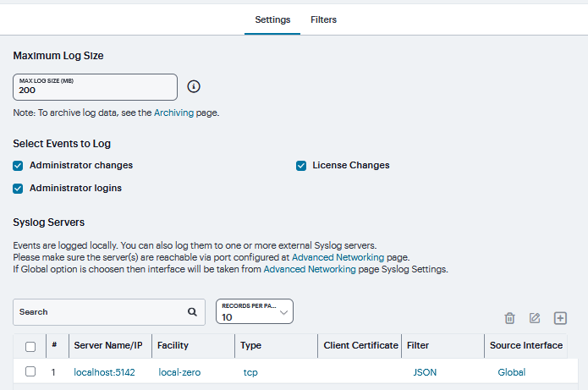Select all rows via header checkbox

pyautogui.click(x=30, y=346)
